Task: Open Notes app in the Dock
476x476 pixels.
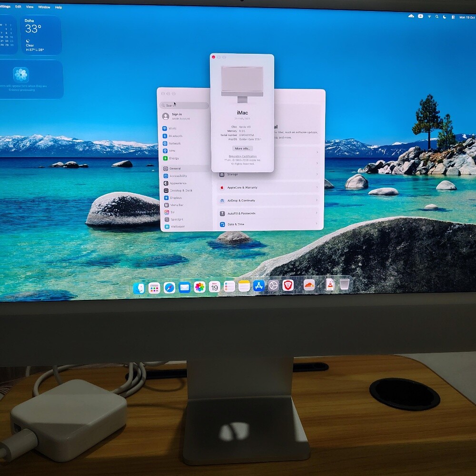Action: point(244,286)
